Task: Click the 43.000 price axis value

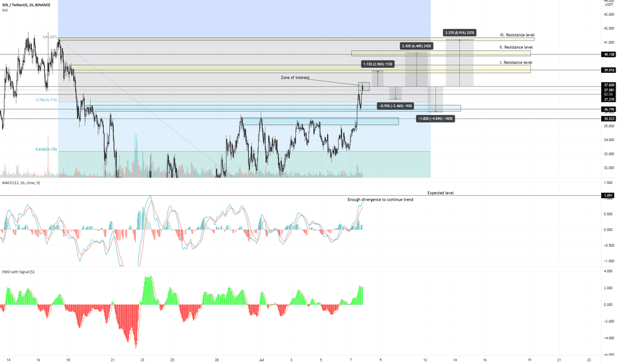Action: click(x=609, y=15)
